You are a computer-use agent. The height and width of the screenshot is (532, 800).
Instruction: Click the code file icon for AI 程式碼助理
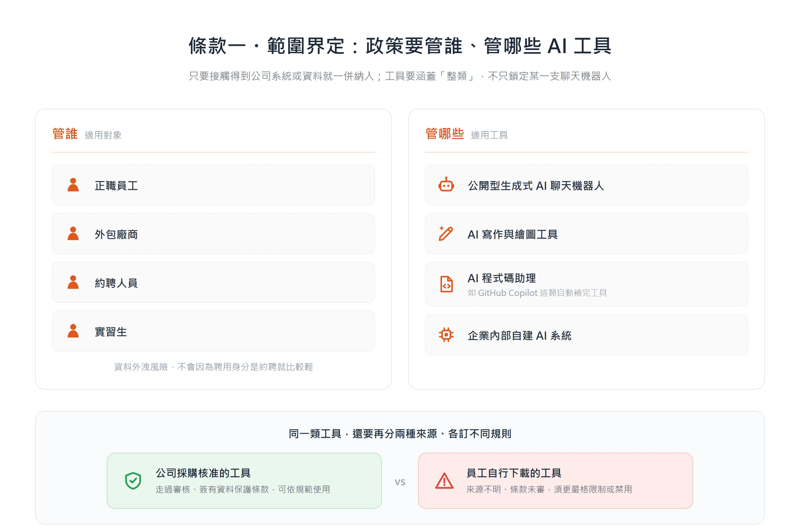click(446, 284)
